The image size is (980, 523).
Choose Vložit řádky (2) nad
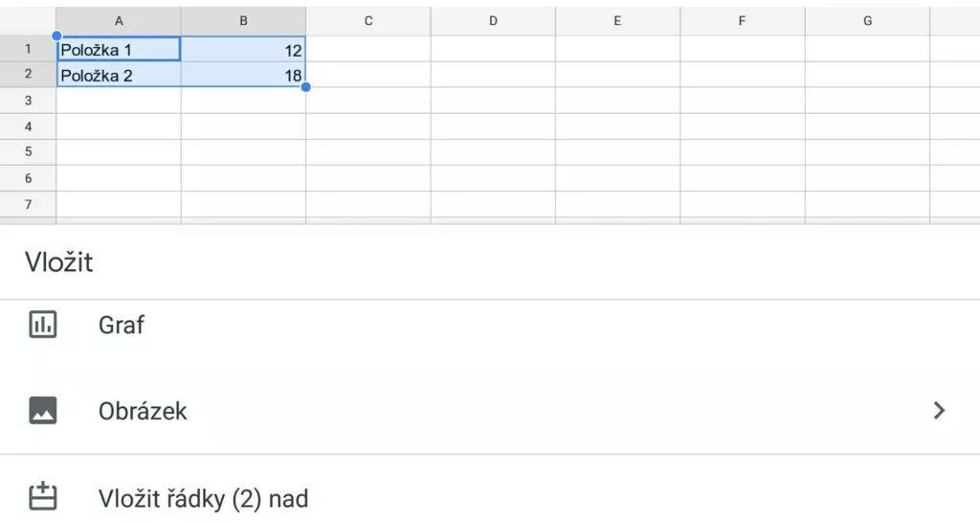click(490, 498)
